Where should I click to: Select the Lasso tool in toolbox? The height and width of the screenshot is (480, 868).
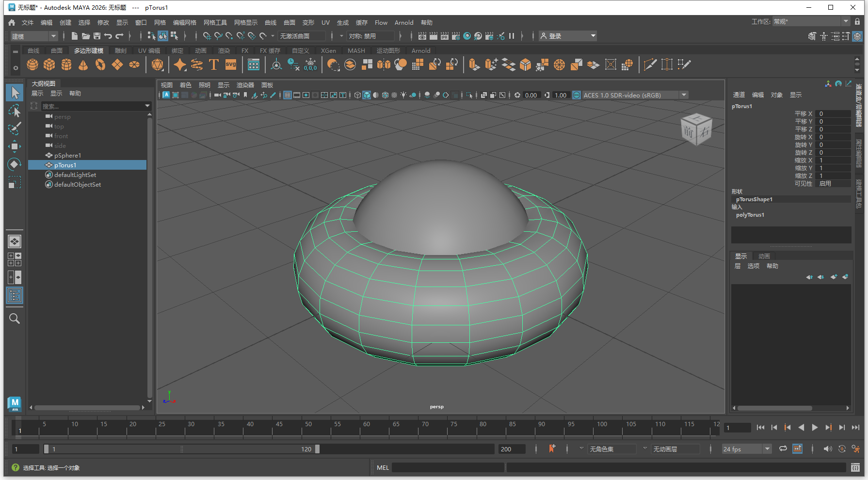click(x=15, y=111)
